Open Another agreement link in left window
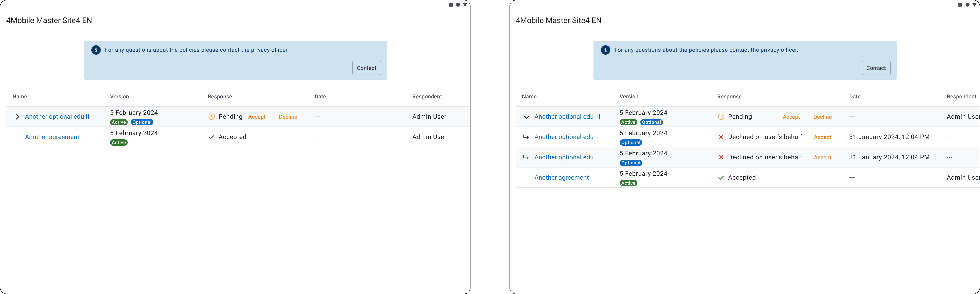Screen dimensions: 980x294 coord(52,137)
